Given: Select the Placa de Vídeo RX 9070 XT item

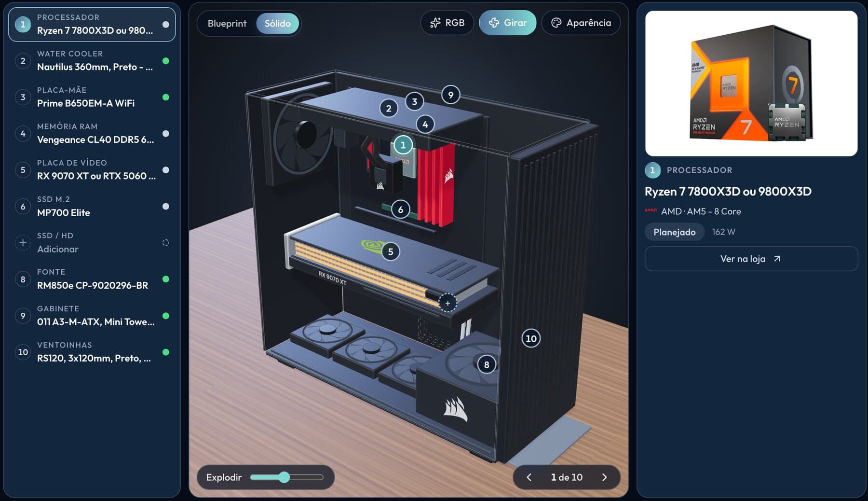Looking at the screenshot, I should point(92,170).
